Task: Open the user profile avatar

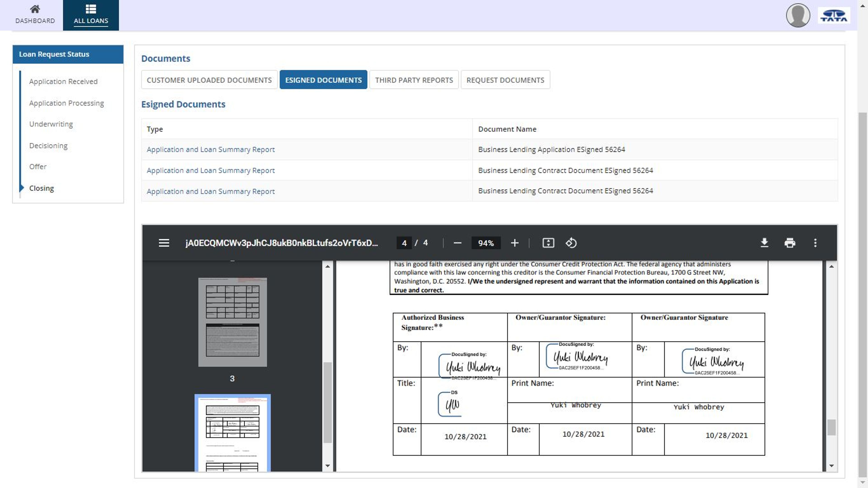Action: coord(797,15)
